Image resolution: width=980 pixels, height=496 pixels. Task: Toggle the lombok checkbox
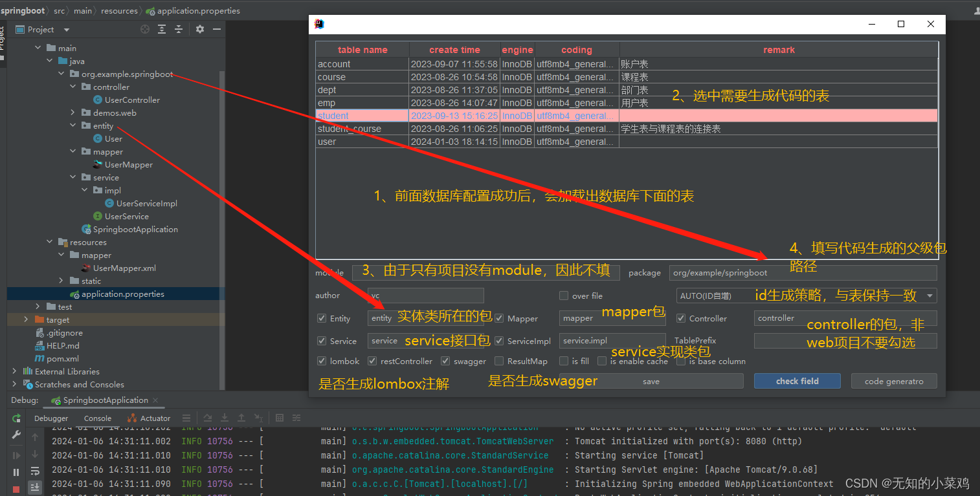point(322,361)
